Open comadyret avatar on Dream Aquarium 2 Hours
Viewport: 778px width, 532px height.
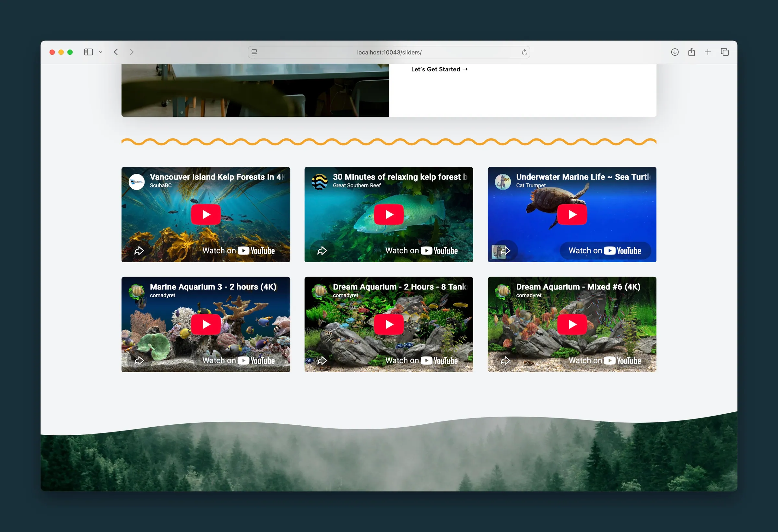[320, 292]
